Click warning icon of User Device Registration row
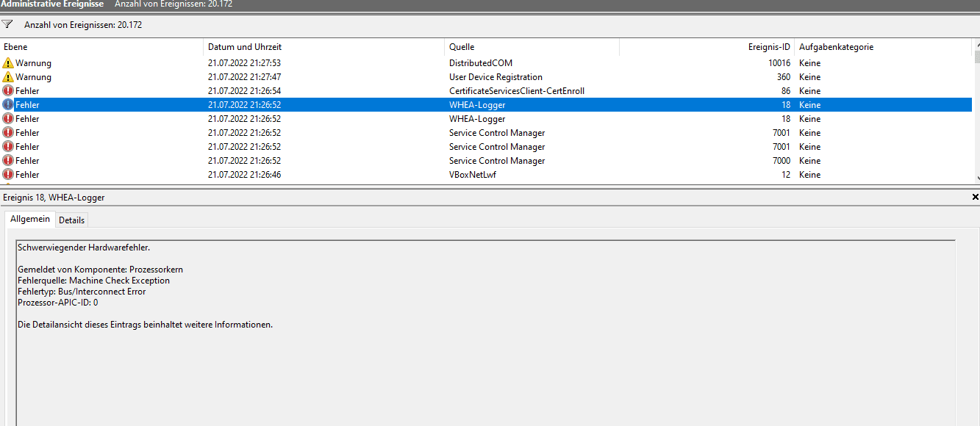Image resolution: width=980 pixels, height=426 pixels. (x=8, y=77)
